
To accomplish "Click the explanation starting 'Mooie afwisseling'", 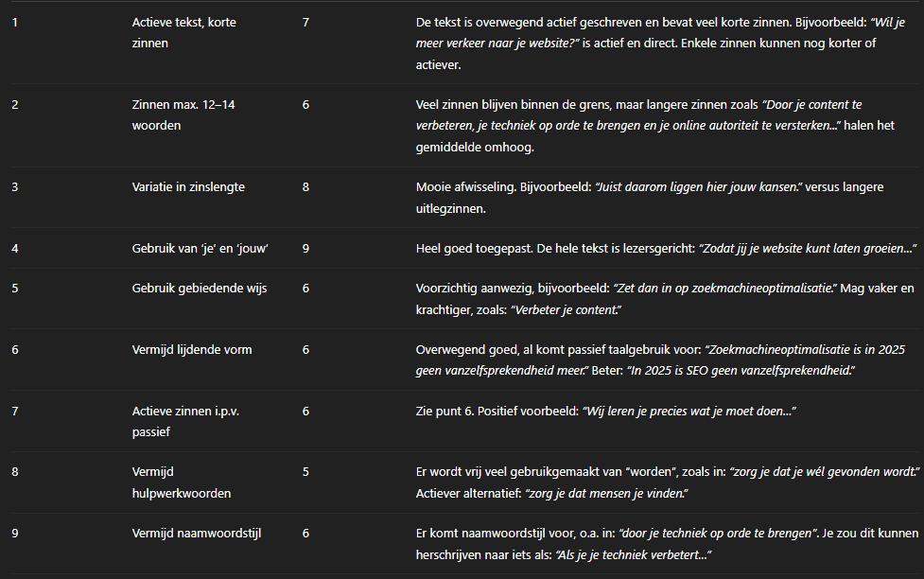I will click(624, 197).
